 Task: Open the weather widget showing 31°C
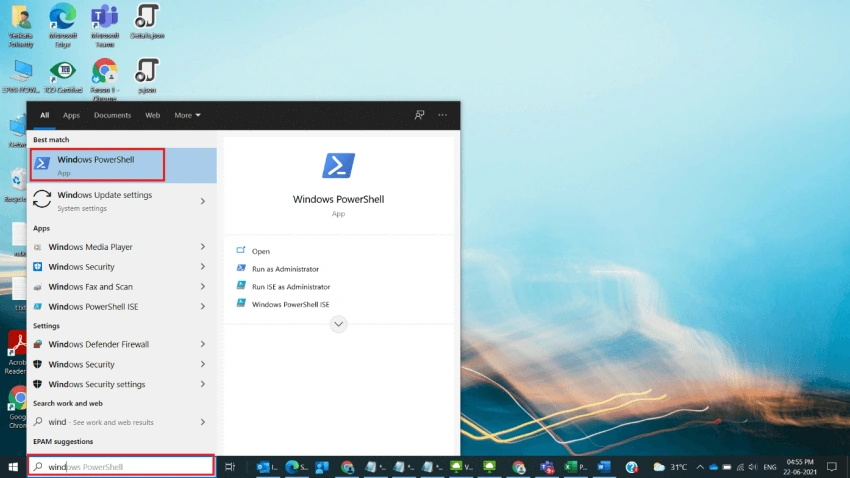click(x=670, y=467)
